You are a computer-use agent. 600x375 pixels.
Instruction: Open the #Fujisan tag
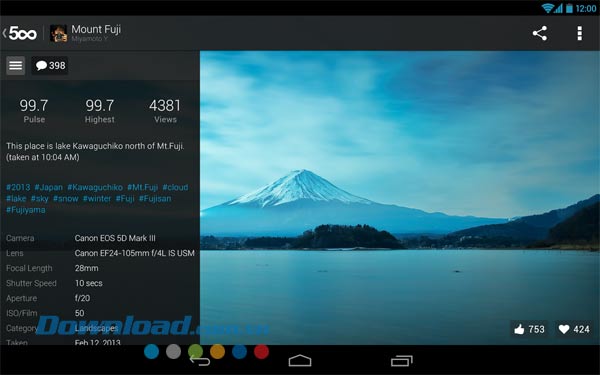[x=155, y=198]
